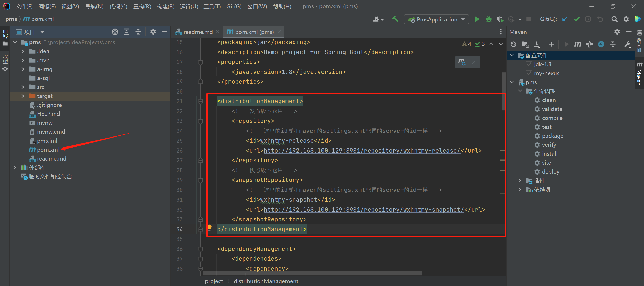Viewport: 644px width, 286px height.
Task: Expand 依赖项 node in Maven panel
Action: [520, 189]
